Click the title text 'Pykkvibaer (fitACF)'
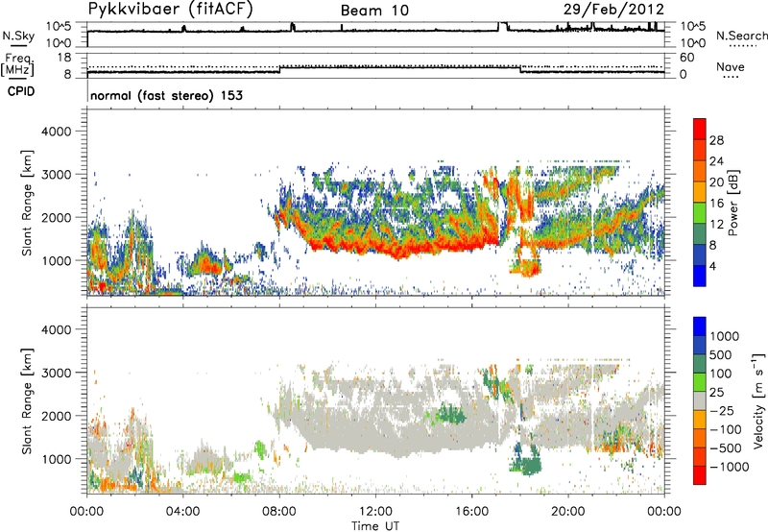The image size is (768, 532). click(171, 10)
